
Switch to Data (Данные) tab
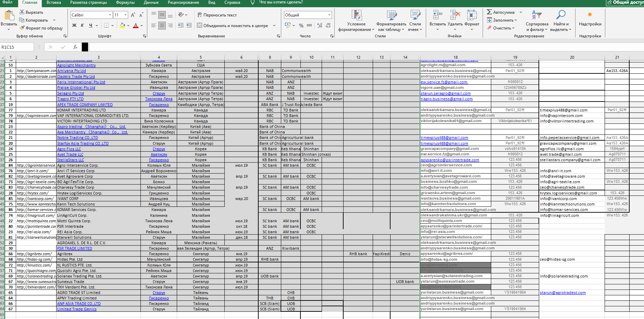coord(151,2)
